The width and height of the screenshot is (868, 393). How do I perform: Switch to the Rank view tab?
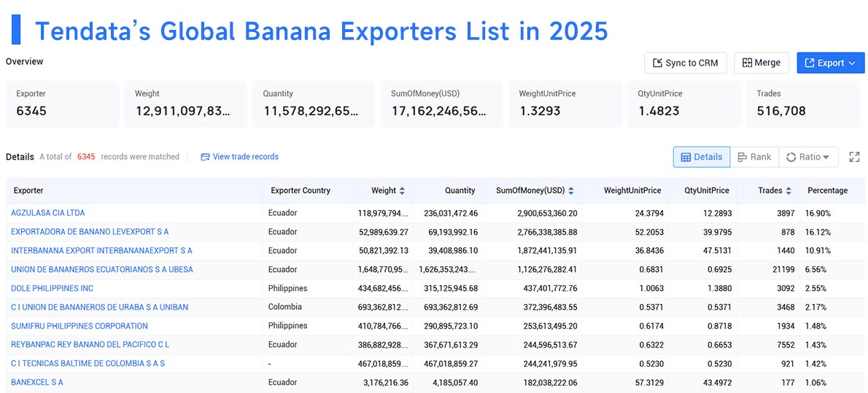point(754,157)
